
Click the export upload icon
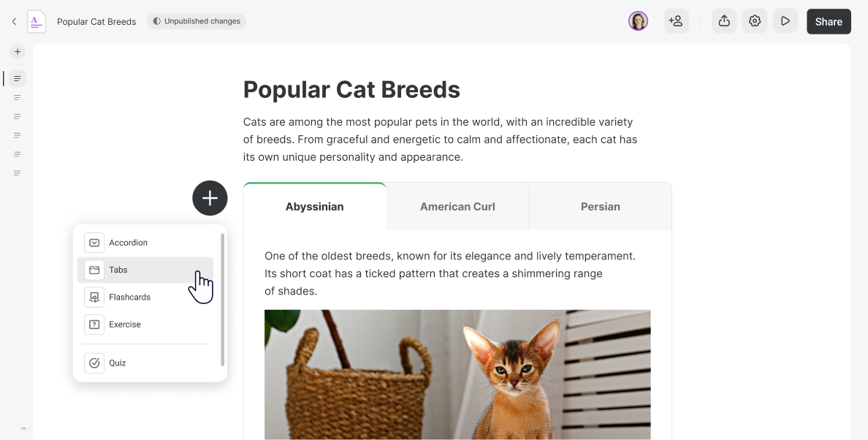[x=724, y=21]
